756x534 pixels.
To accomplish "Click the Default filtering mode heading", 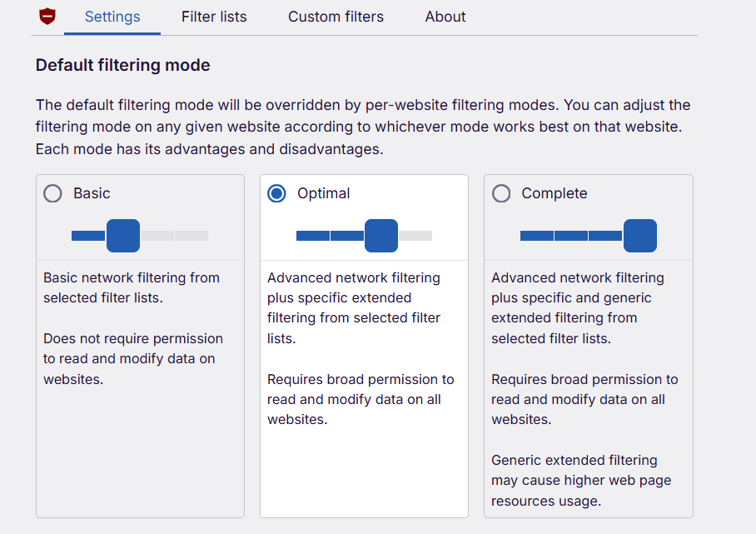I will [x=122, y=64].
